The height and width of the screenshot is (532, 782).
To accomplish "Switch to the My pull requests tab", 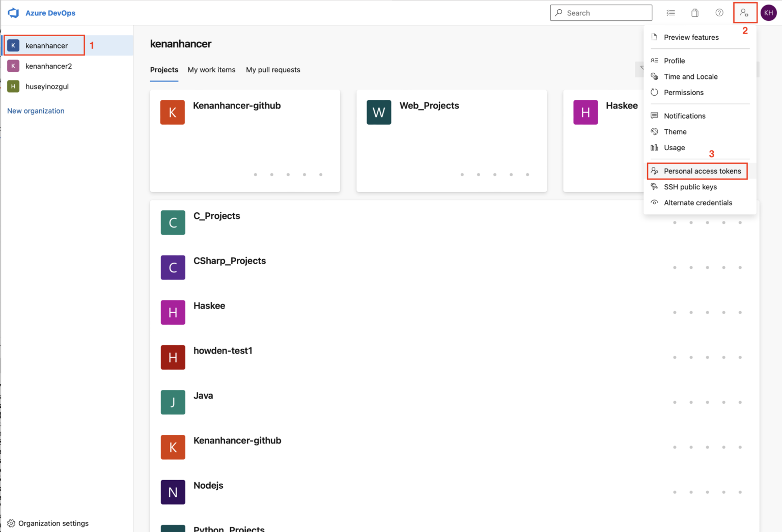I will click(273, 70).
